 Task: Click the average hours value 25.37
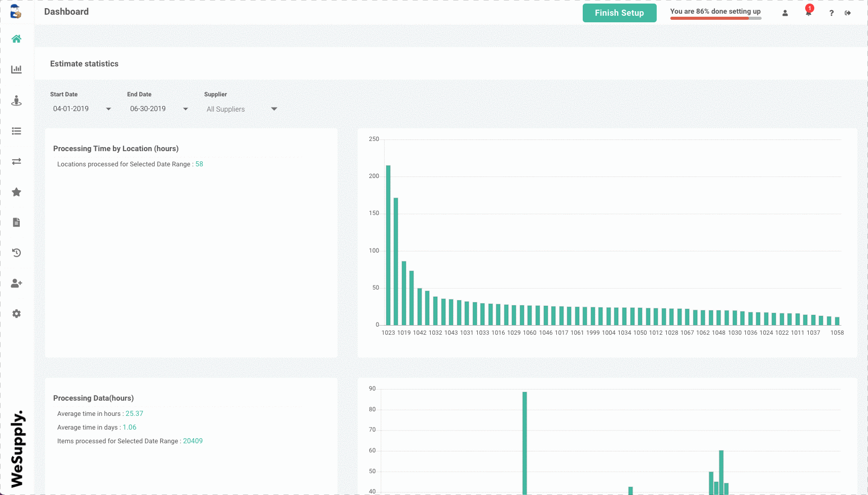point(134,413)
